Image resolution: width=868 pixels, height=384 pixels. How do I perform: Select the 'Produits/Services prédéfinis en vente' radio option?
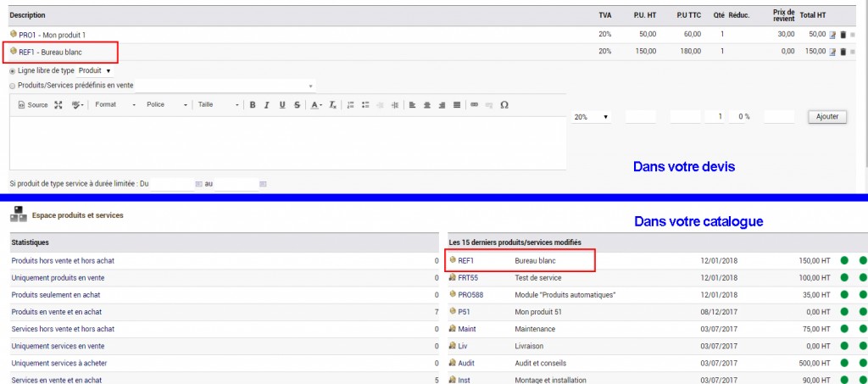[x=12, y=86]
